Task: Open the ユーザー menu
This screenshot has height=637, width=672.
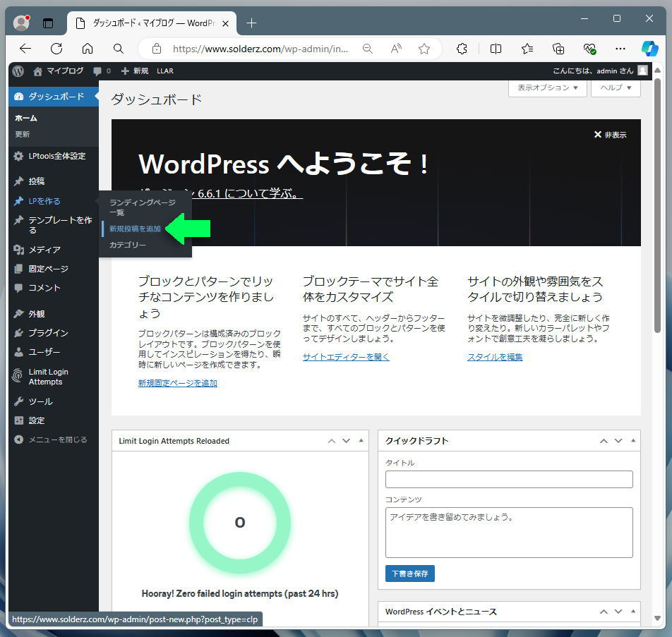Action: click(54, 352)
